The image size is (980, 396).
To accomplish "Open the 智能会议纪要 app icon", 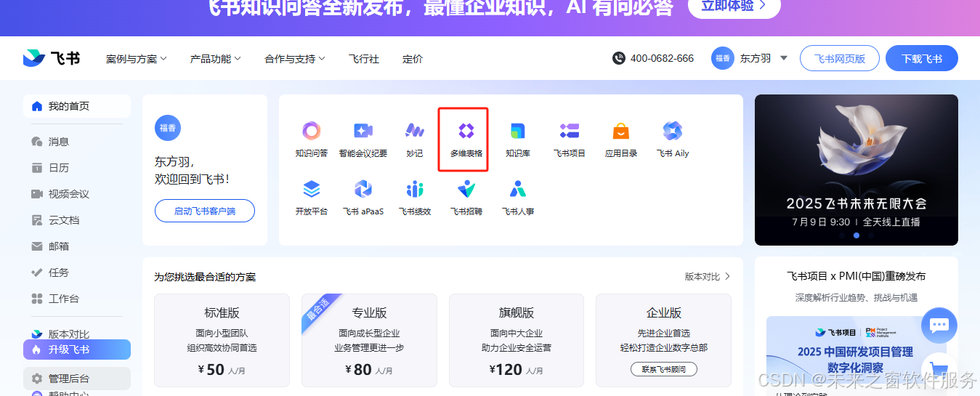I will pos(363,132).
